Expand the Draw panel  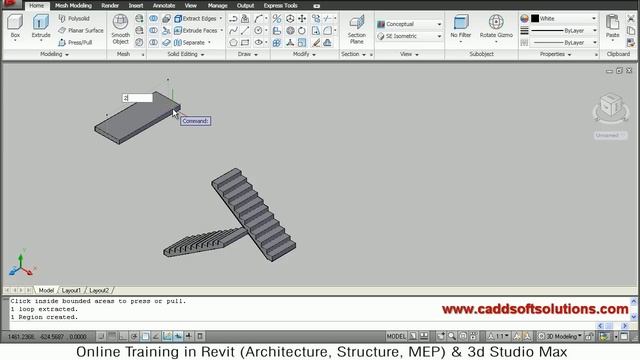248,54
